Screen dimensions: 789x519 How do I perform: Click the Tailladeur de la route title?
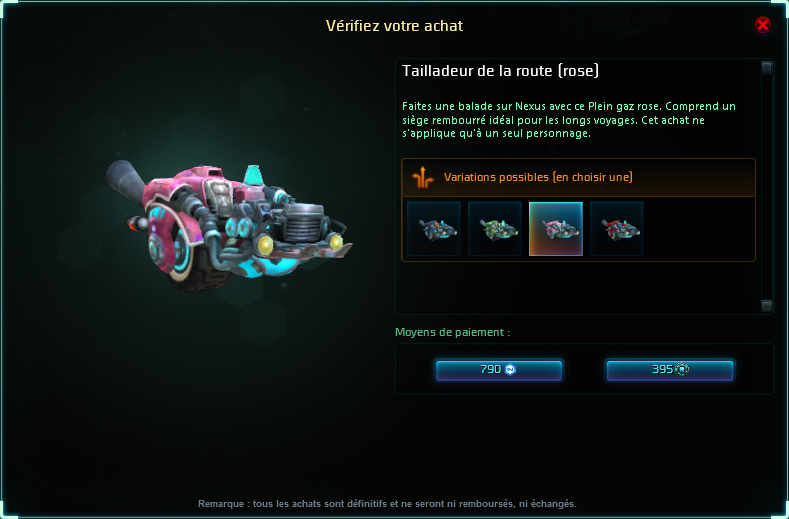500,71
